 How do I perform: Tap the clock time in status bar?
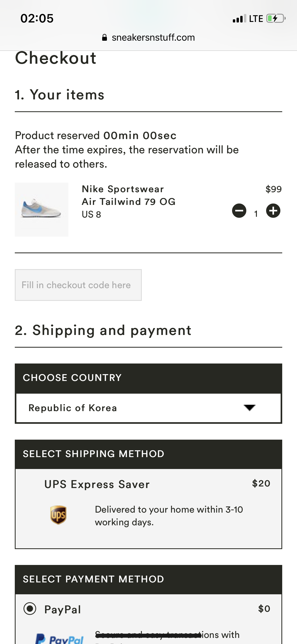(37, 19)
